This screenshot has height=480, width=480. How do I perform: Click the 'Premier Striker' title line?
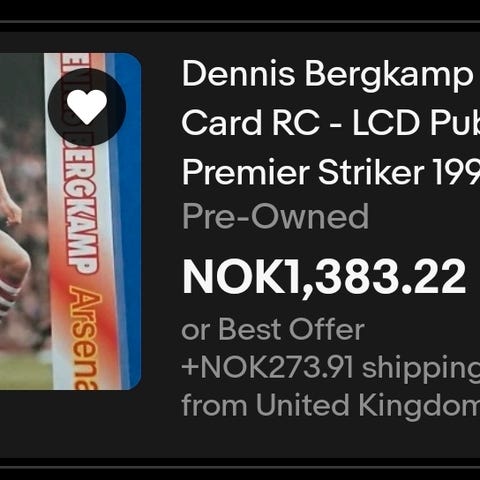(x=331, y=172)
